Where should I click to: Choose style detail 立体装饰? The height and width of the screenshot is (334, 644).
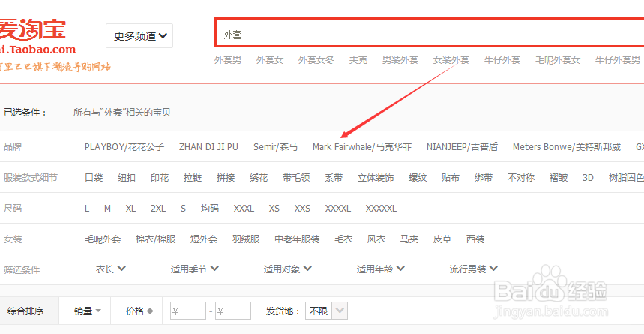(x=376, y=178)
